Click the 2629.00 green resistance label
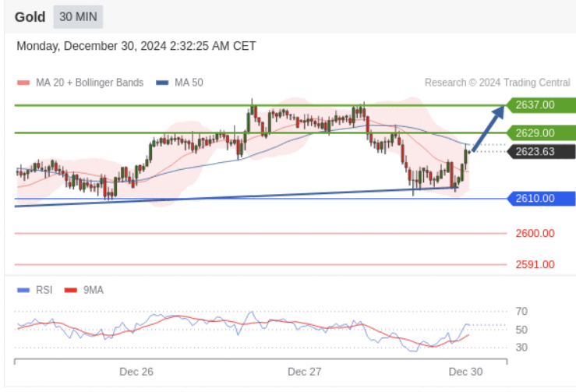 [542, 133]
